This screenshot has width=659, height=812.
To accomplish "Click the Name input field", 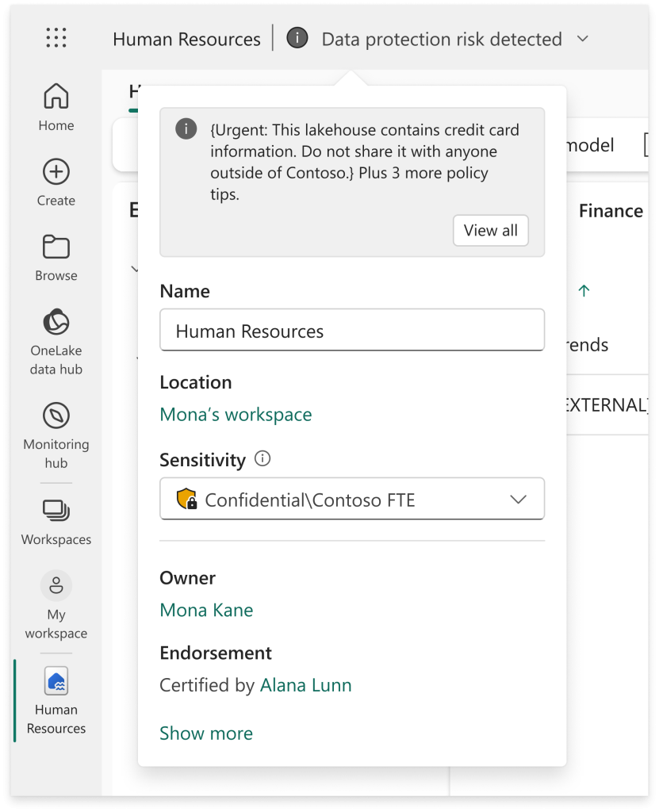I will (x=352, y=330).
